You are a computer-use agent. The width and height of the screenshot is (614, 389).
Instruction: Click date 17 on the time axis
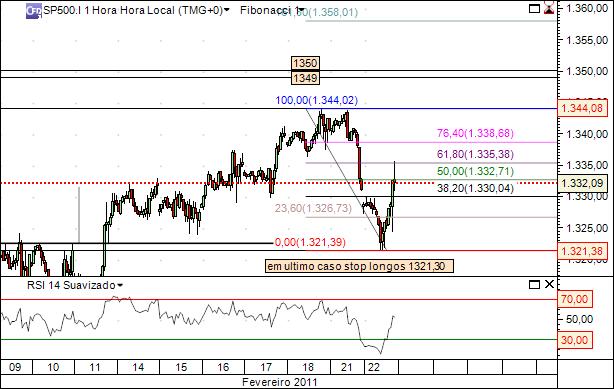[266, 367]
